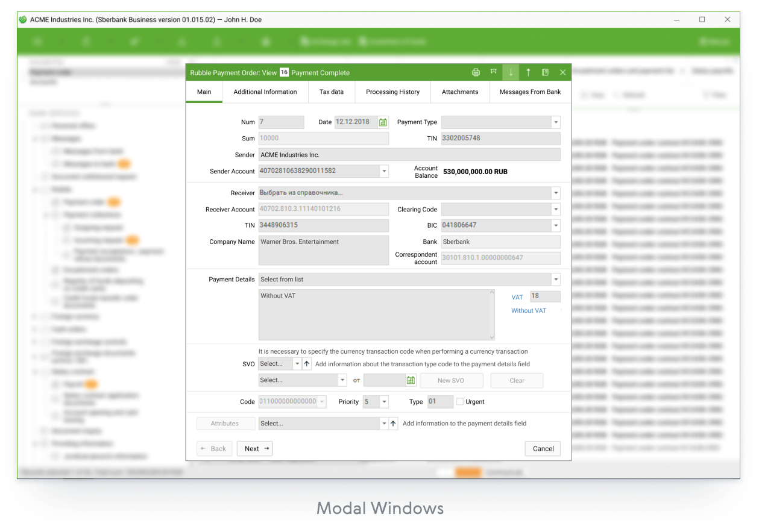Open the Receiver directory dropdown

(x=555, y=193)
